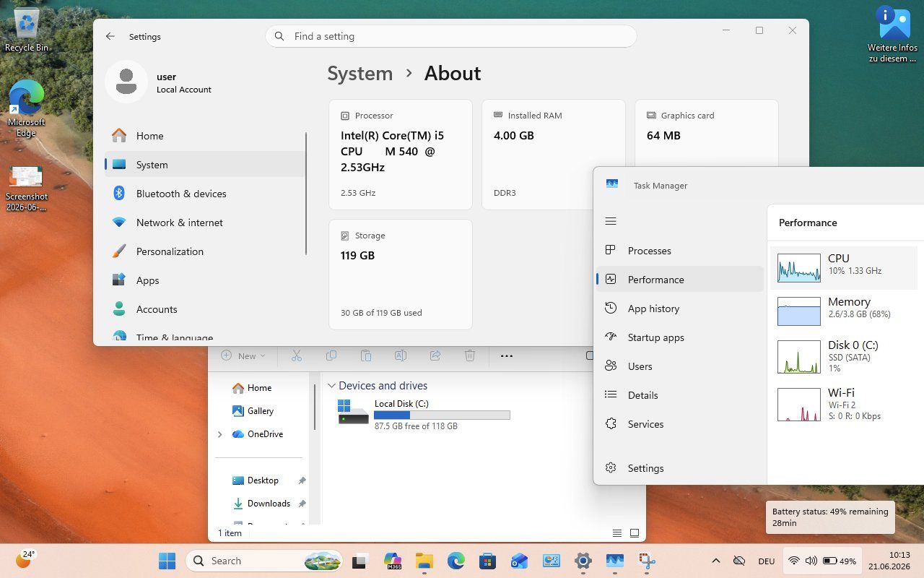Click the Cut scissors icon in File Explorer
This screenshot has height=578, width=924.
[297, 355]
